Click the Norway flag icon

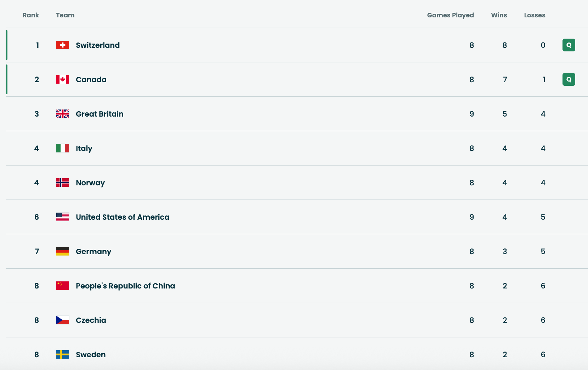click(x=63, y=183)
